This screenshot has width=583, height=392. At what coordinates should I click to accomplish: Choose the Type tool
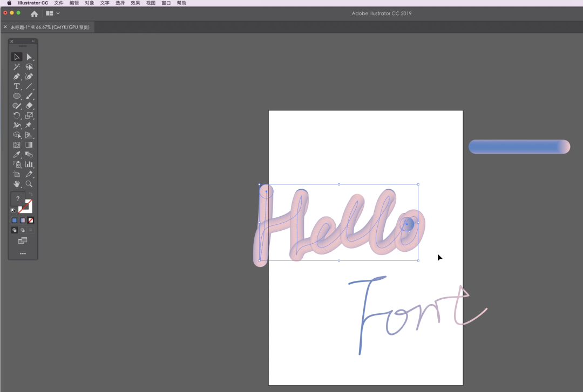pyautogui.click(x=17, y=86)
